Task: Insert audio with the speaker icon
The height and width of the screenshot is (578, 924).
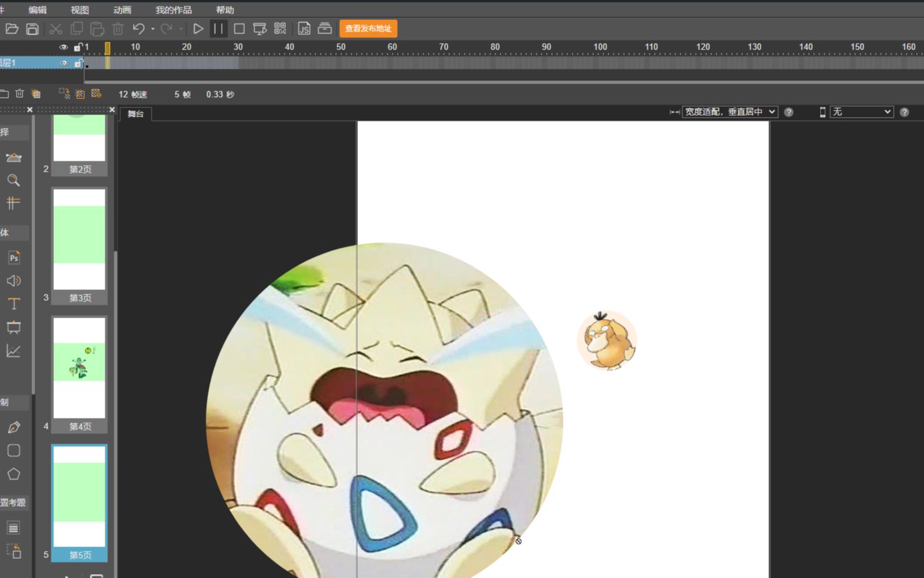Action: point(13,281)
